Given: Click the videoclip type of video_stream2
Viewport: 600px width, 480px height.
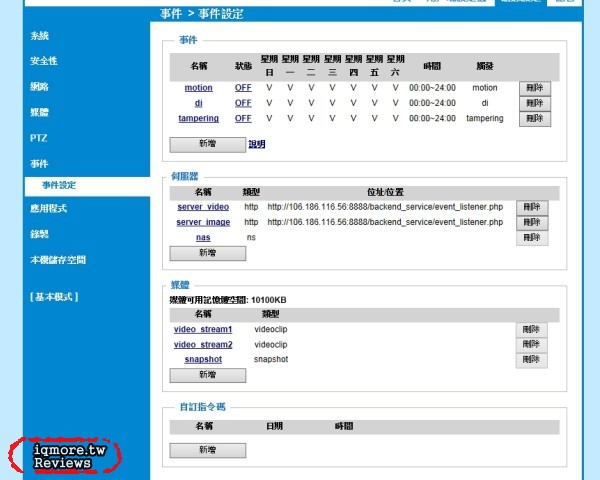Looking at the screenshot, I should 271,344.
